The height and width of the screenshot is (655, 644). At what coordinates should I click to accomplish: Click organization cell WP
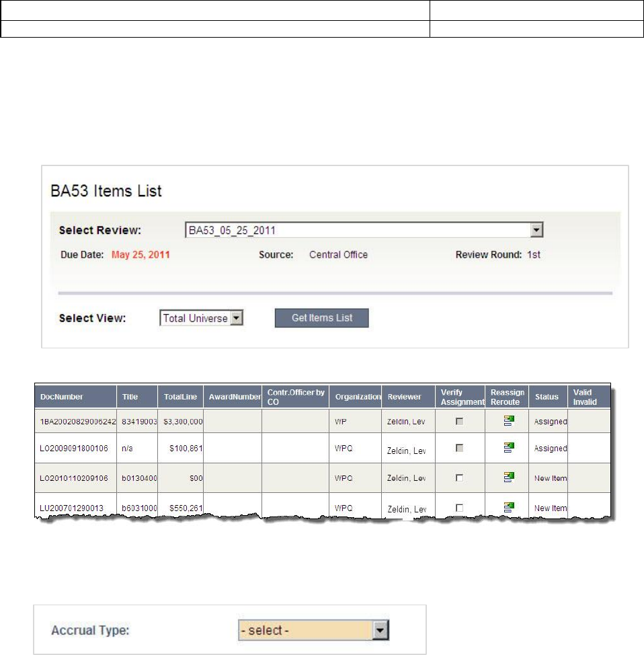coord(340,422)
